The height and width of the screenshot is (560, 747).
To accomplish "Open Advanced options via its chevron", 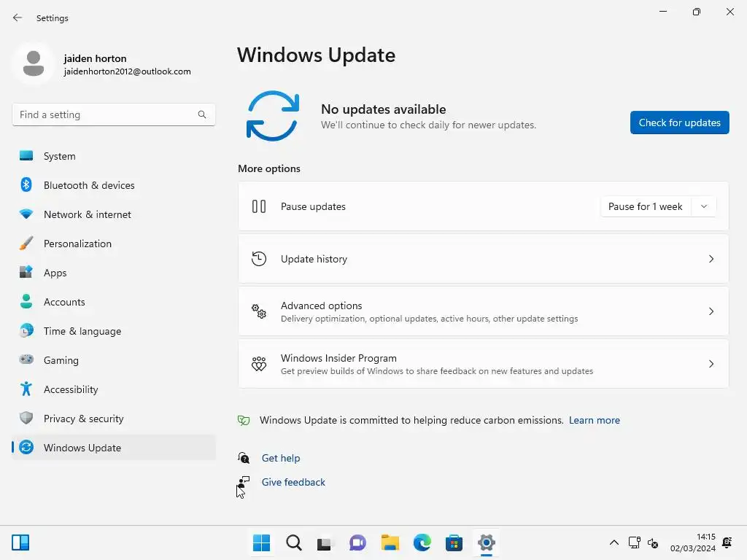I will click(x=711, y=311).
